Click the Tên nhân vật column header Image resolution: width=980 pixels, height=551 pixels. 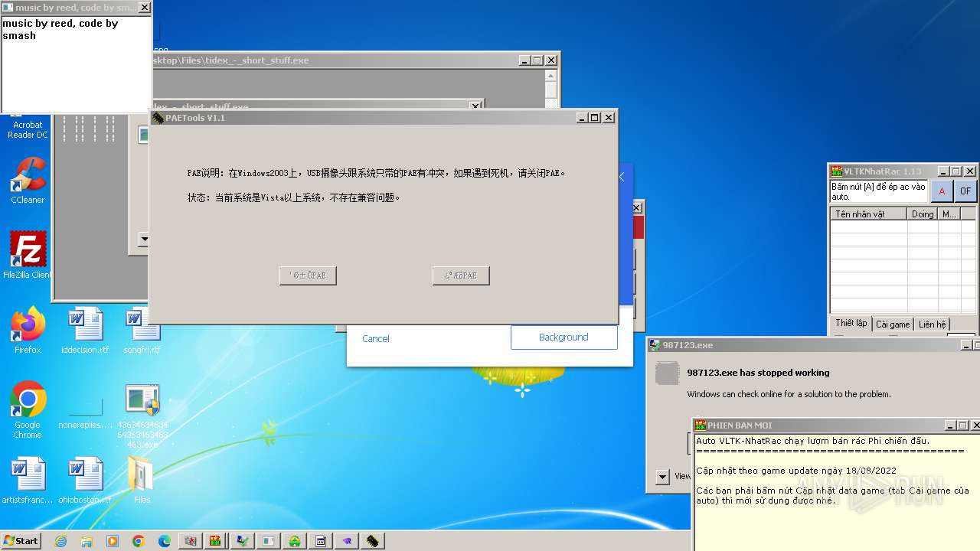click(869, 214)
